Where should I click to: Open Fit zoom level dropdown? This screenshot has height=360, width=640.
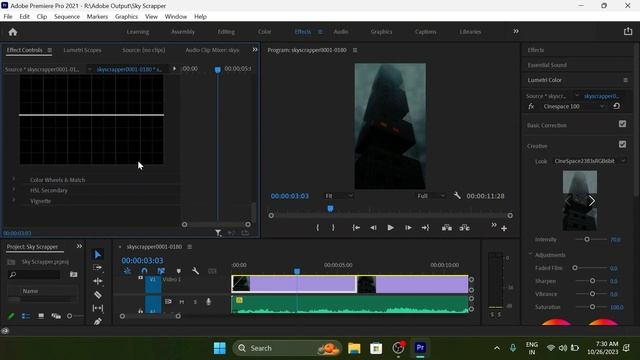339,196
